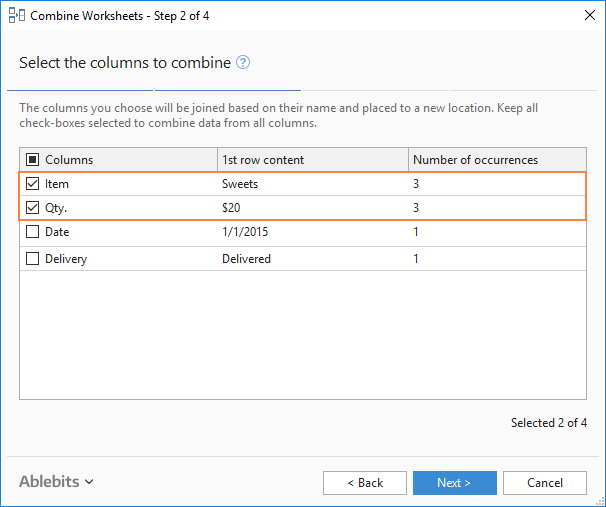Select the Sweets cell in Item row

click(240, 184)
